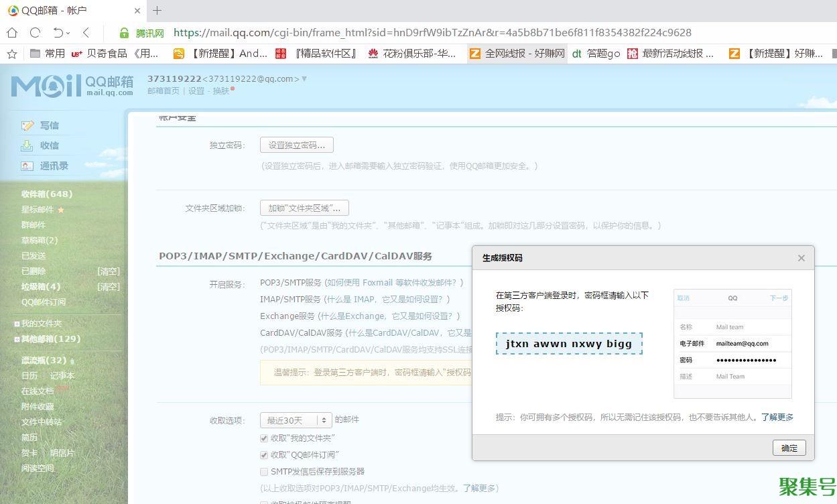The width and height of the screenshot is (837, 504).
Task: Enable SMTP发信后保存到服务器 checkbox
Action: pos(264,472)
